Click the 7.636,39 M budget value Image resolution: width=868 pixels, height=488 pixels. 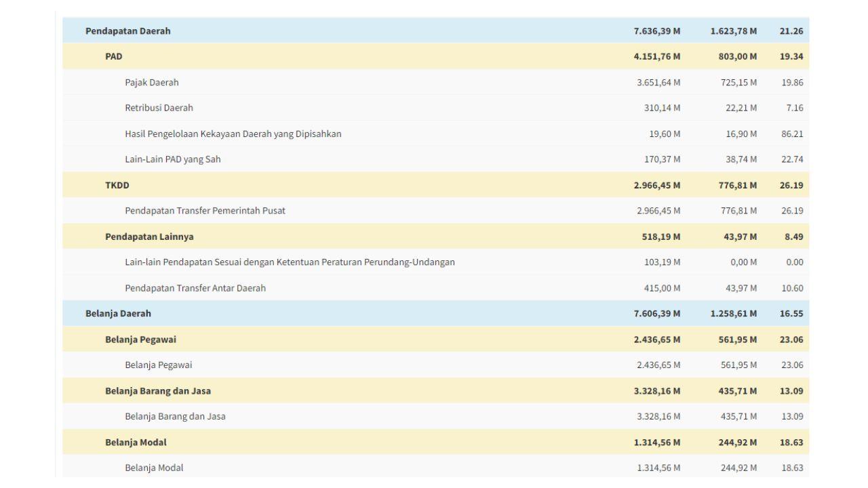pyautogui.click(x=656, y=31)
